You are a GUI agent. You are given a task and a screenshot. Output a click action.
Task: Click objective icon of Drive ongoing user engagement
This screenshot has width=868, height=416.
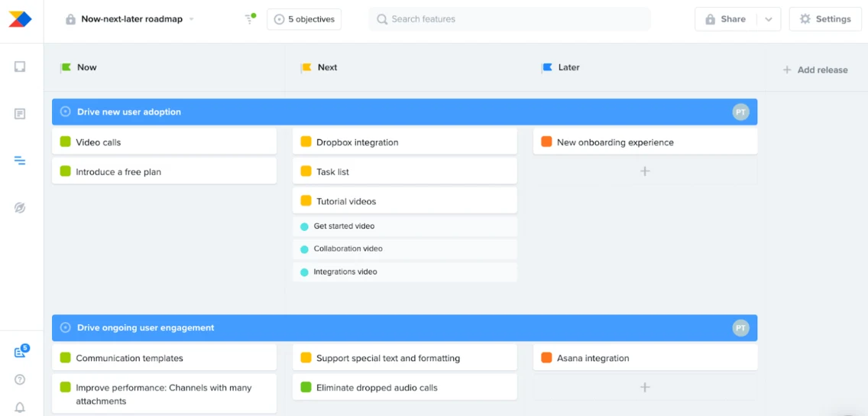(x=65, y=328)
